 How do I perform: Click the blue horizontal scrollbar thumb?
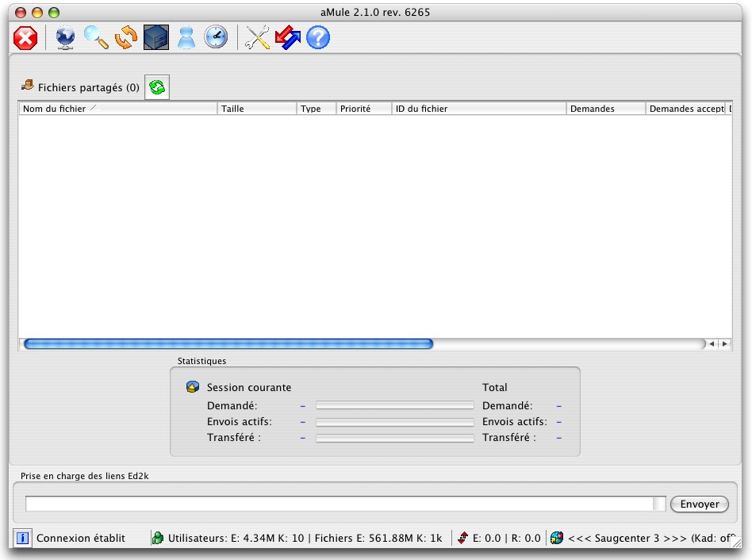point(228,344)
